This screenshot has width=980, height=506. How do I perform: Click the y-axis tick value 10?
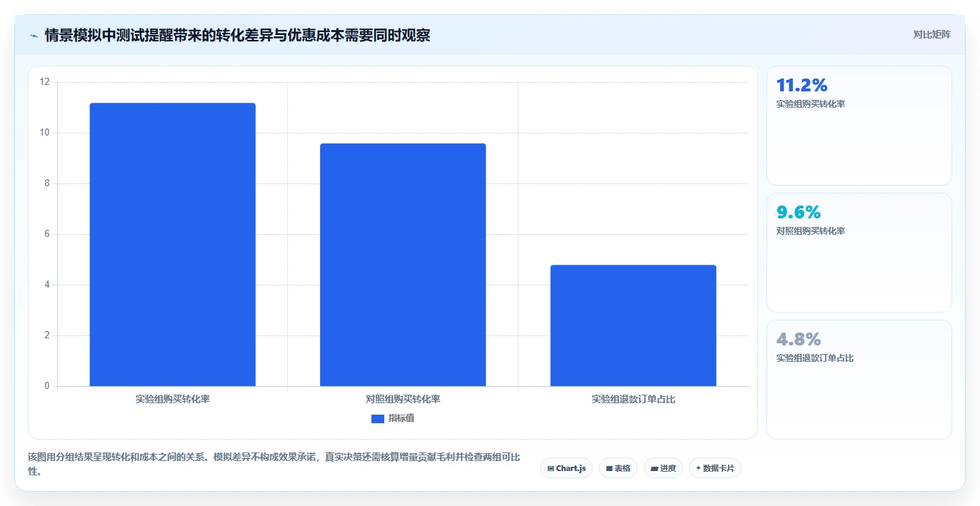(x=45, y=133)
